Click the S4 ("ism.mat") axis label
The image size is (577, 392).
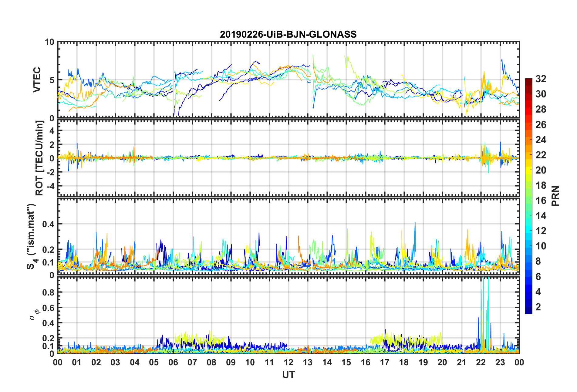point(31,236)
